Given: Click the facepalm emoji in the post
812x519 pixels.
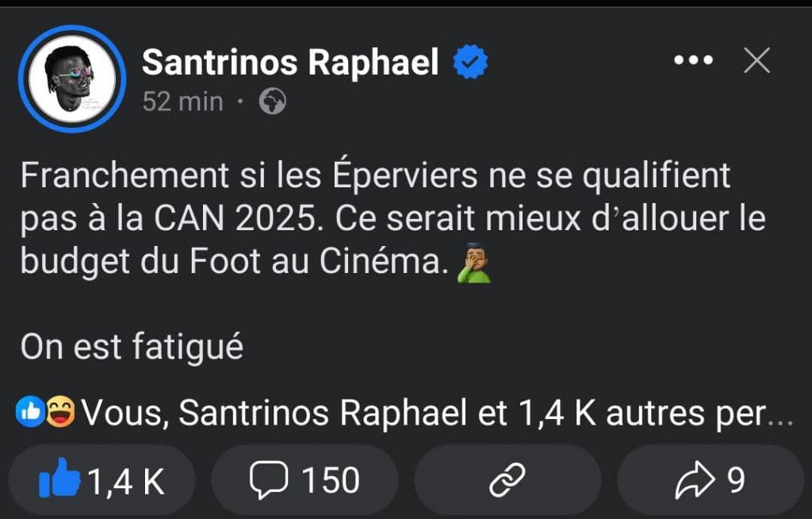Looking at the screenshot, I should pyautogui.click(x=474, y=264).
